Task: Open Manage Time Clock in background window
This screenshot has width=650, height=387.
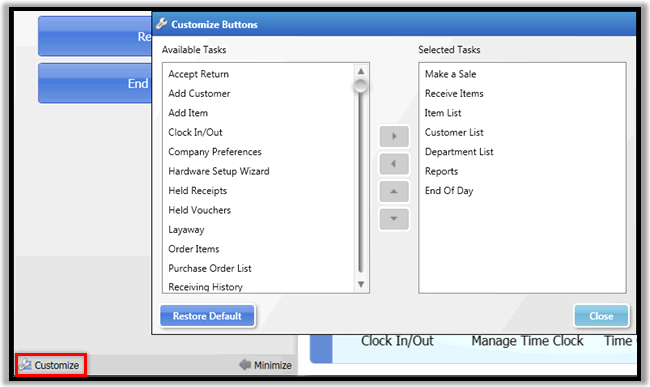Action: point(527,341)
